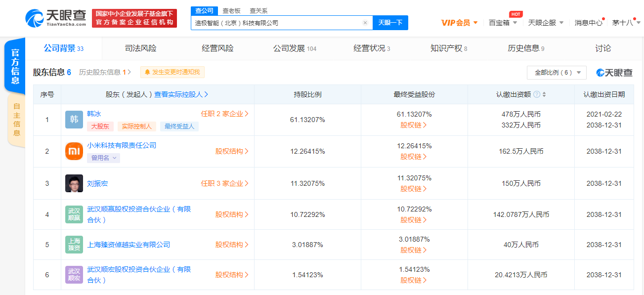
Task: Click the Xiaomi logo icon
Action: (74, 151)
